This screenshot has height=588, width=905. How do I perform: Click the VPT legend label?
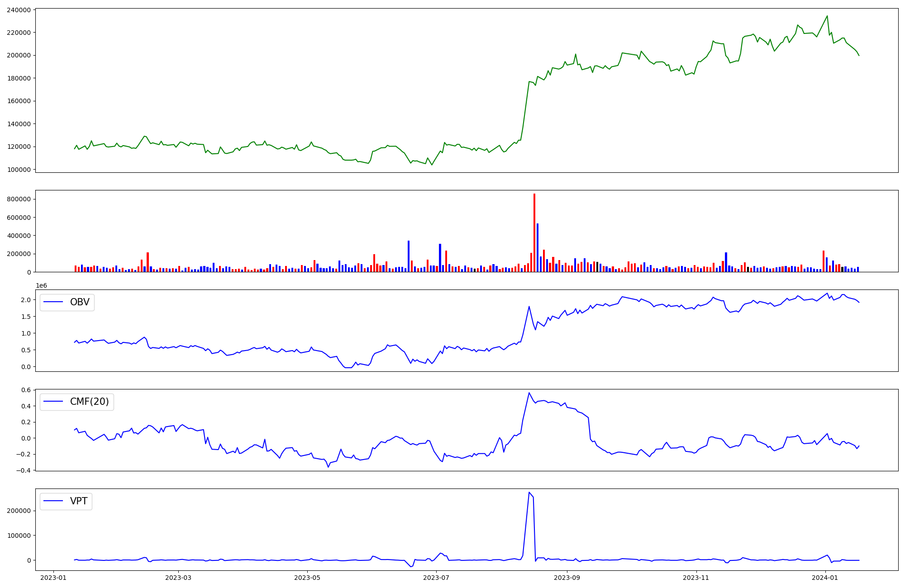[79, 501]
